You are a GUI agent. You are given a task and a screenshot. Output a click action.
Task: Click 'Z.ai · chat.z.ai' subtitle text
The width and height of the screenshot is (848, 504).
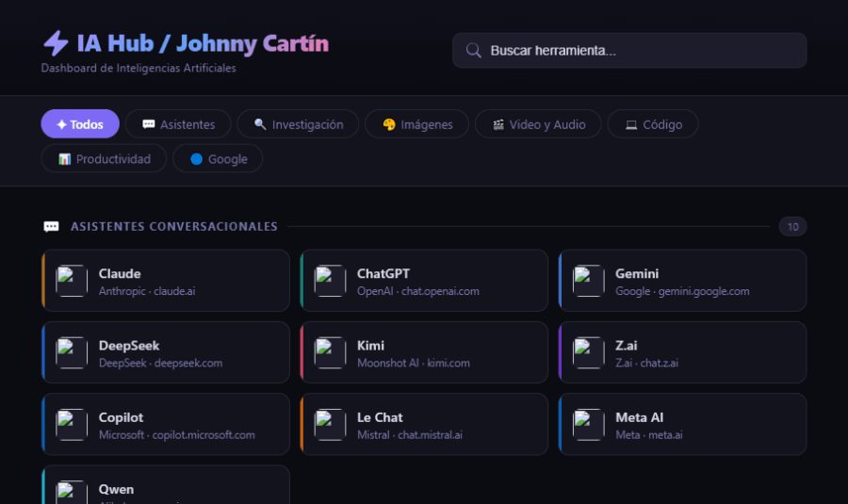(646, 363)
